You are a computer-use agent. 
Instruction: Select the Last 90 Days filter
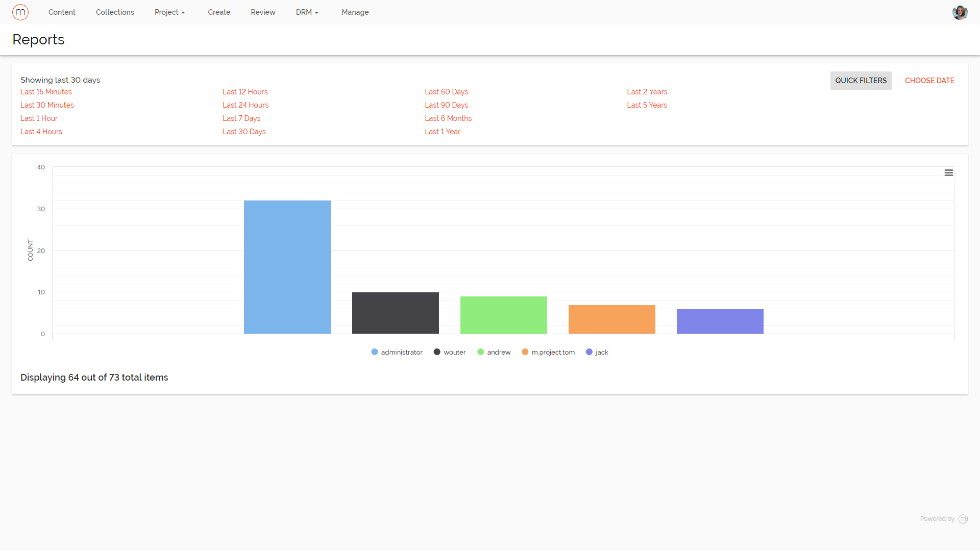click(x=446, y=105)
